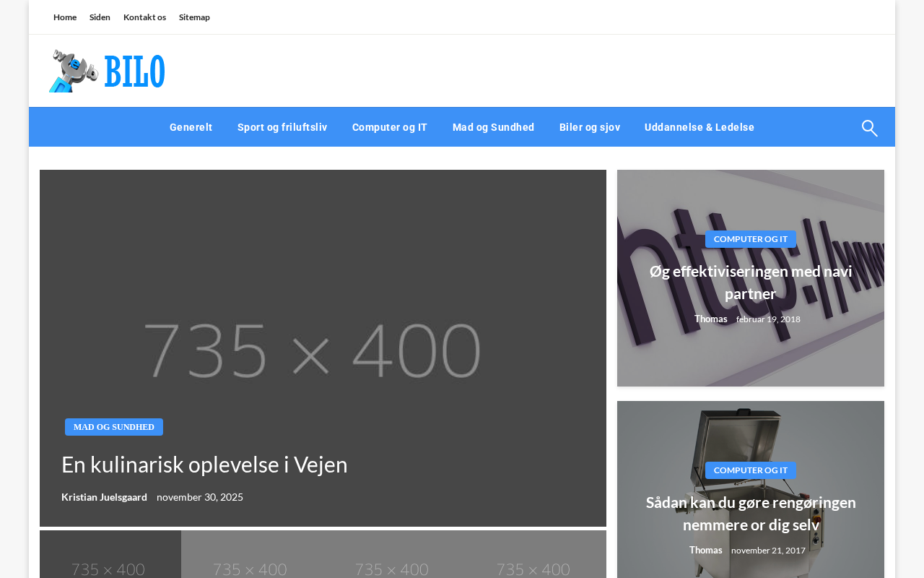Image resolution: width=924 pixels, height=578 pixels.
Task: Click COMPUTER OG IT badge above rengøringen article
Action: pos(751,470)
